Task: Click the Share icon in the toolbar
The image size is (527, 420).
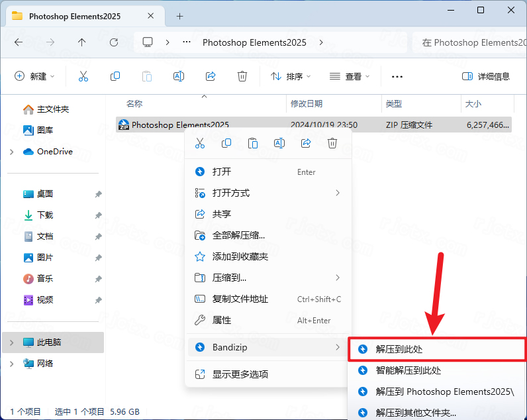Action: coord(211,76)
